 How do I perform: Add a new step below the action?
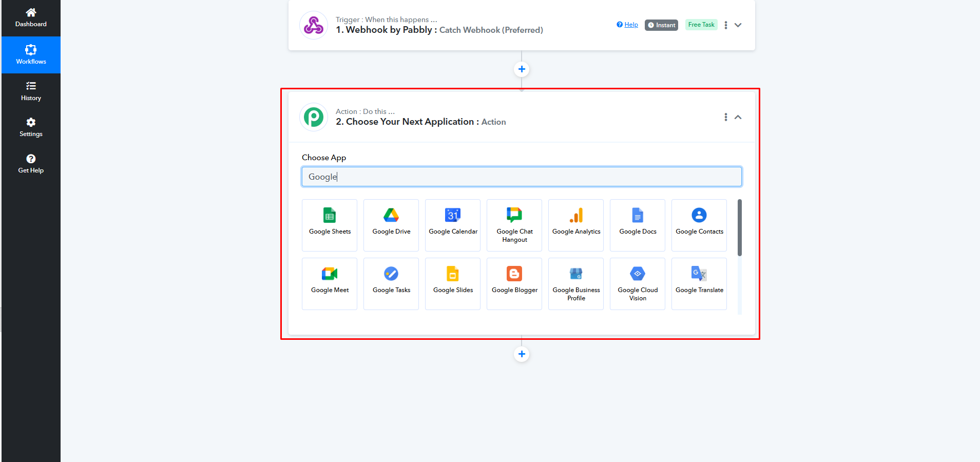click(522, 354)
